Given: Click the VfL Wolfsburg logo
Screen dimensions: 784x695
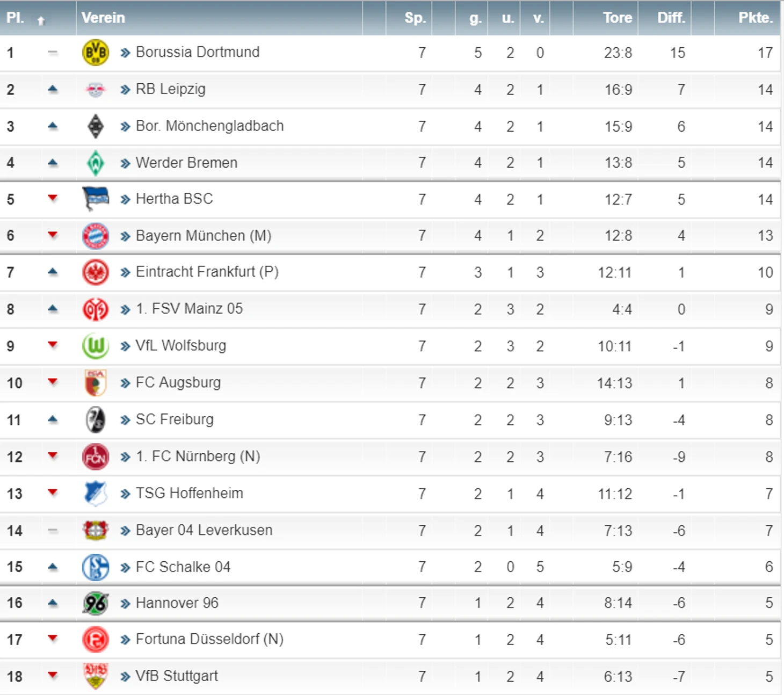Looking at the screenshot, I should click(96, 346).
